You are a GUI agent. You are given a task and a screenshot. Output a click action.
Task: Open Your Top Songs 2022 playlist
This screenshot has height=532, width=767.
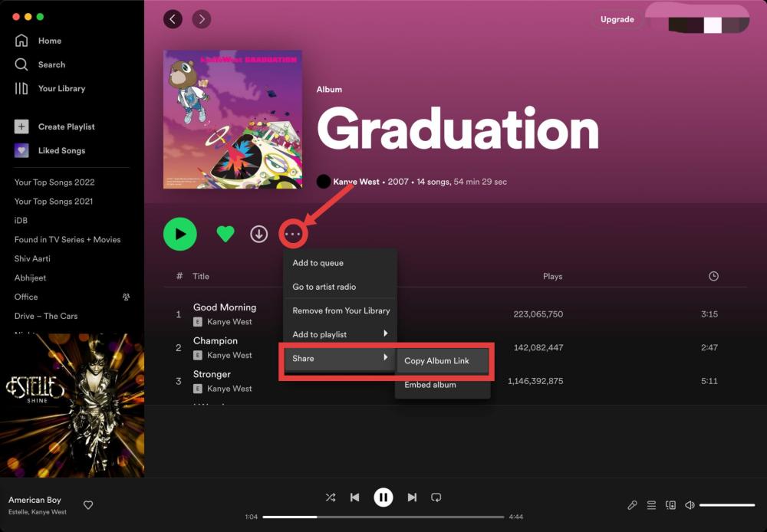click(54, 182)
